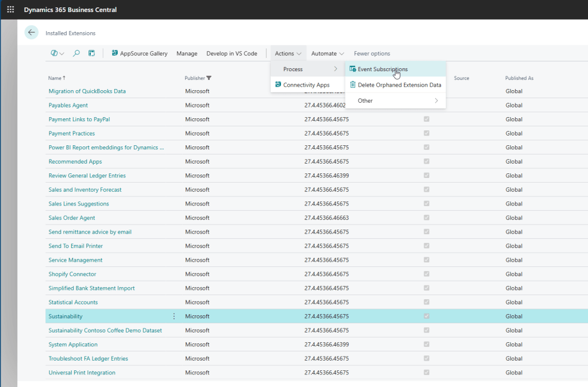Open the app launcher waffle icon
This screenshot has height=387, width=588.
coord(10,9)
